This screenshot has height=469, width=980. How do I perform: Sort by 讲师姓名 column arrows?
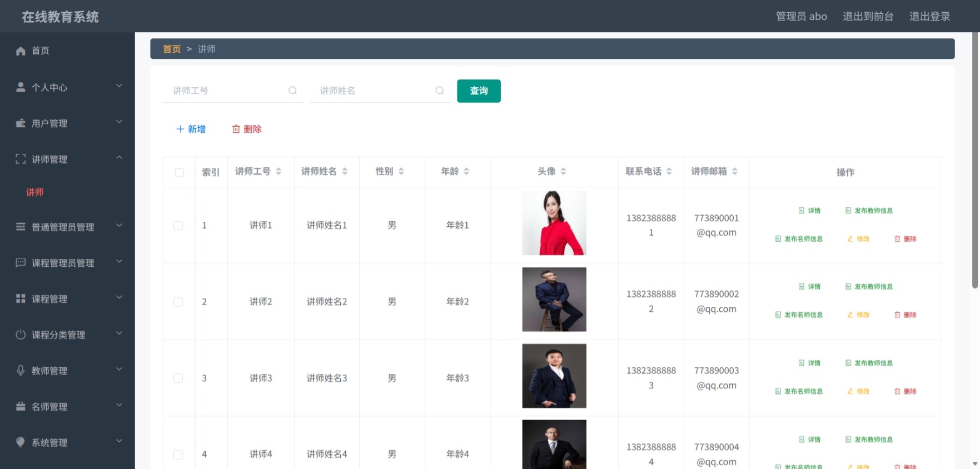point(345,171)
